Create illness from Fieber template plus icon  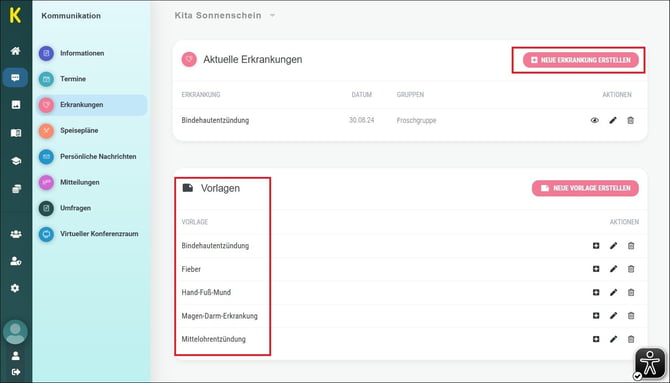point(596,269)
